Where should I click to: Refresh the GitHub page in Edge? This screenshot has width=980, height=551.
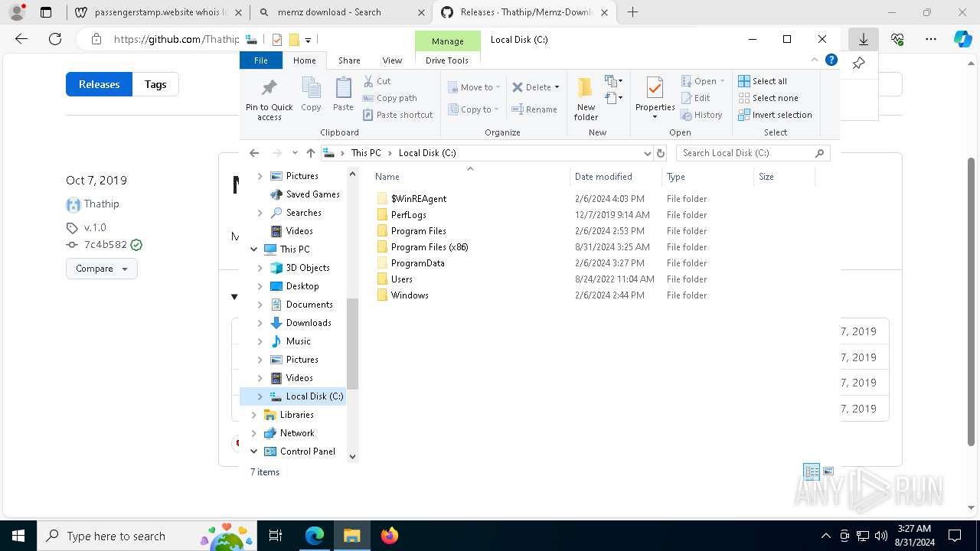click(x=55, y=39)
